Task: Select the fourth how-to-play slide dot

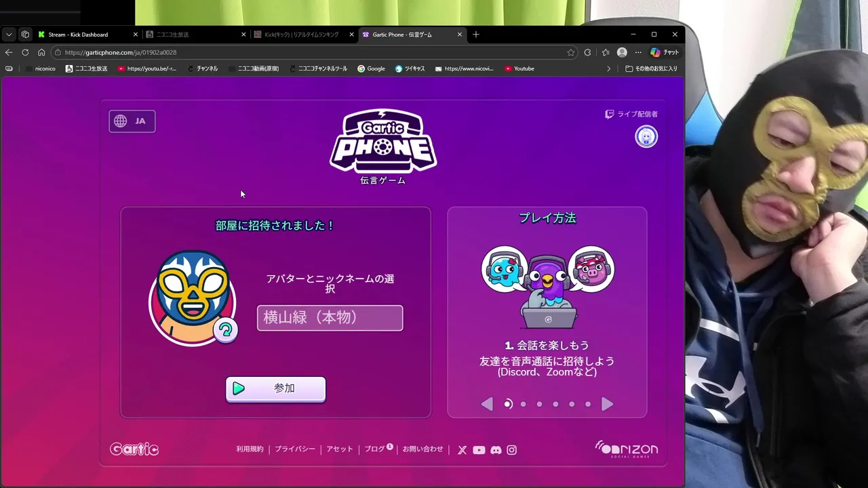Action: tap(556, 404)
